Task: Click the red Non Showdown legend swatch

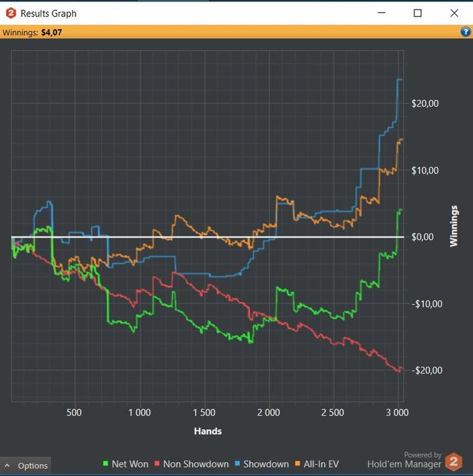Action: click(x=157, y=464)
